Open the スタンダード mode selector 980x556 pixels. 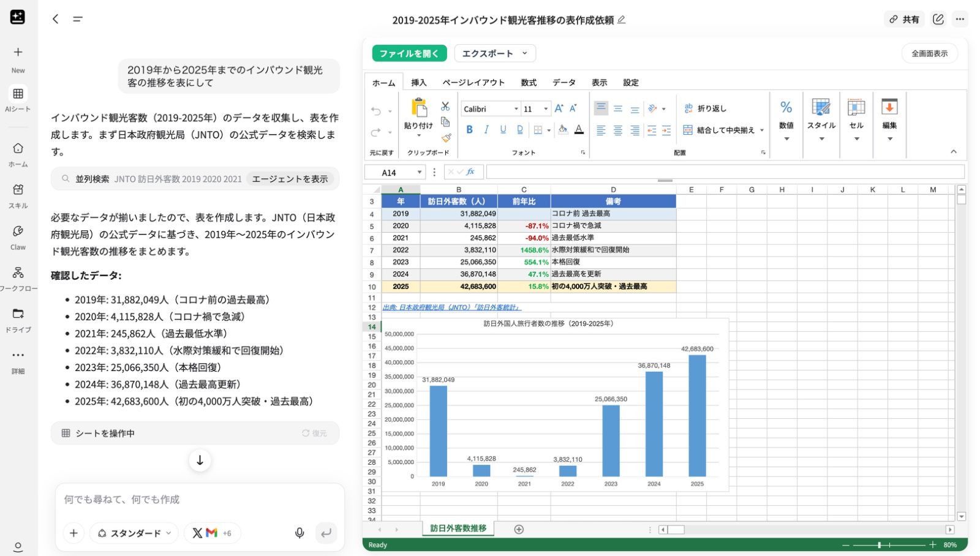(x=135, y=533)
